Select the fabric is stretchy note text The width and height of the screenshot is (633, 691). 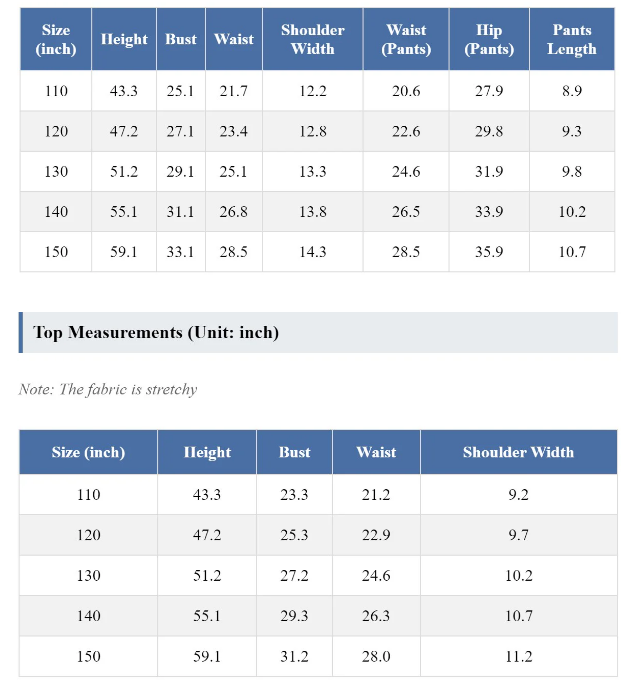[108, 390]
